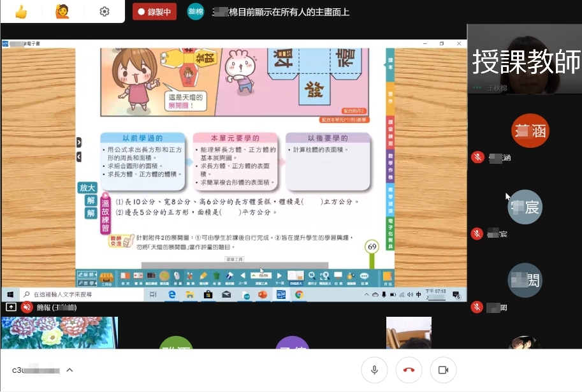
Task: Open the settings gear in the top bar
Action: (105, 11)
